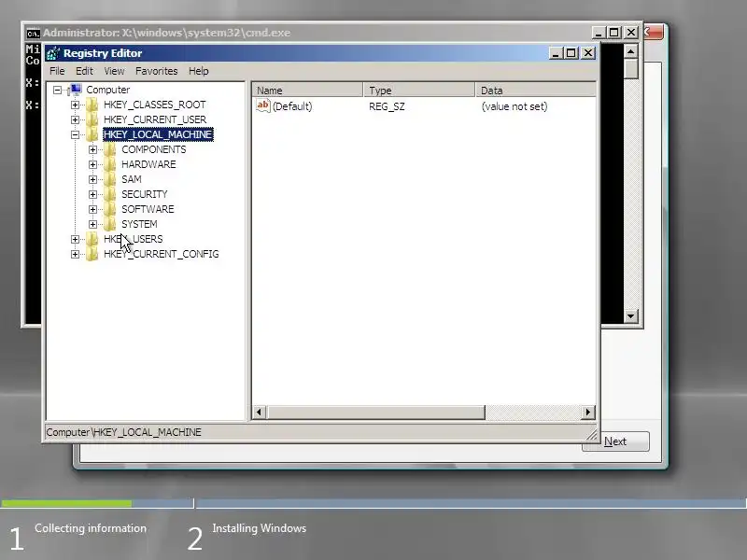
Task: Click the Registry Editor title bar icon
Action: point(53,53)
